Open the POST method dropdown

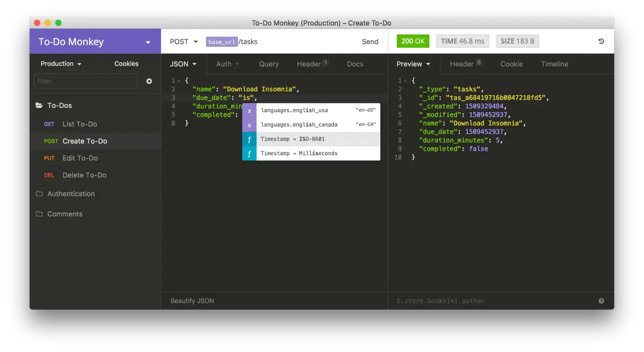click(x=184, y=42)
